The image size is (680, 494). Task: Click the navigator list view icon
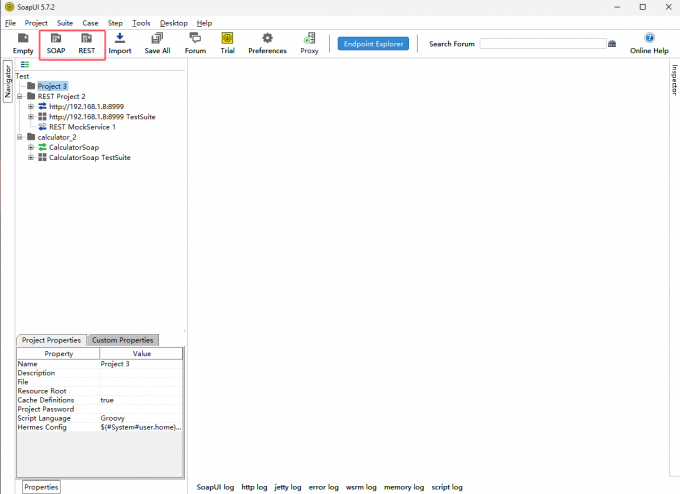click(x=25, y=65)
